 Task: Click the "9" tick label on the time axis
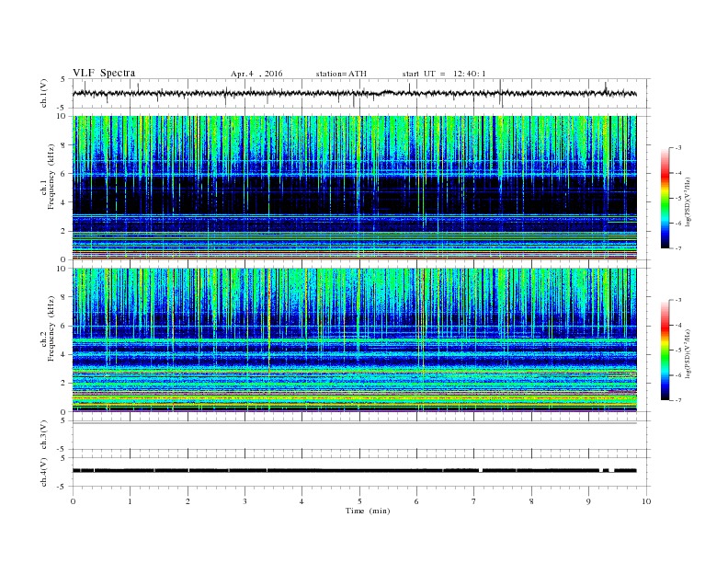pos(588,501)
